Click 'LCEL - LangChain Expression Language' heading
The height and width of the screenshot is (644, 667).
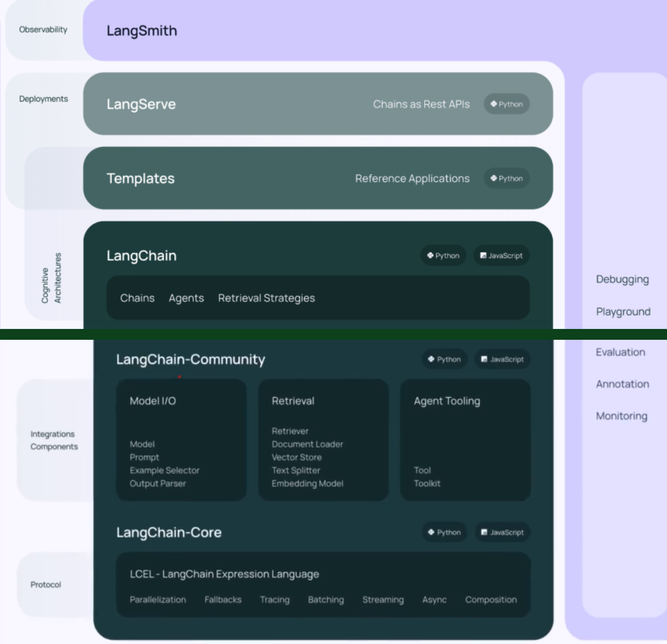pos(224,574)
